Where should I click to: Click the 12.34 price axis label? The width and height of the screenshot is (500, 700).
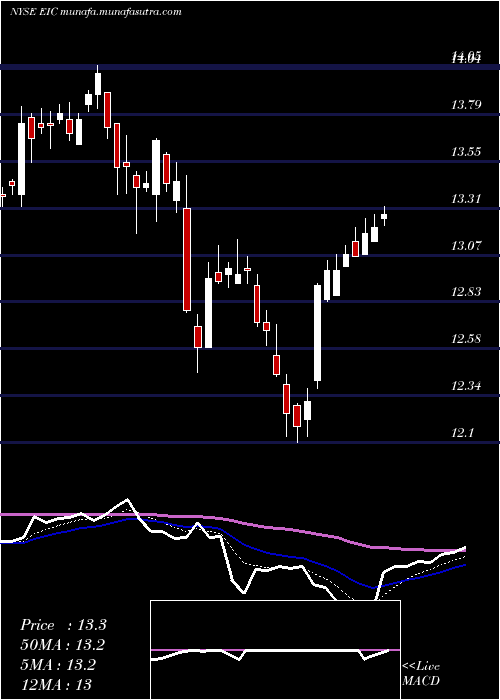click(466, 385)
